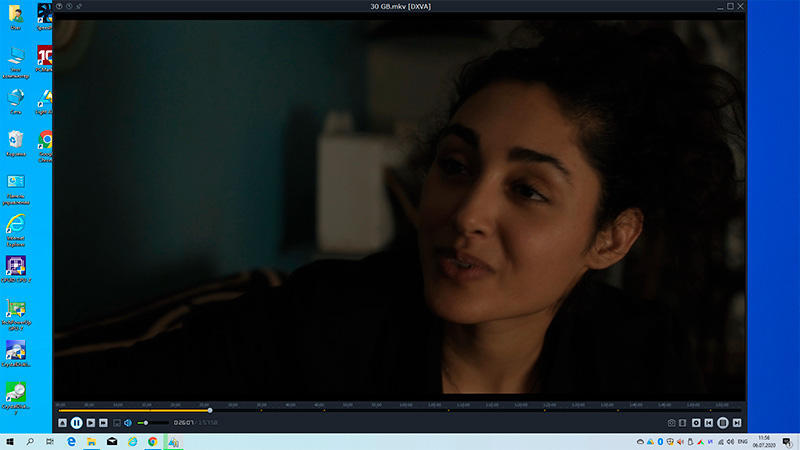Screen dimensions: 800x450
Task: Skip to the next file in player
Action: pos(102,423)
